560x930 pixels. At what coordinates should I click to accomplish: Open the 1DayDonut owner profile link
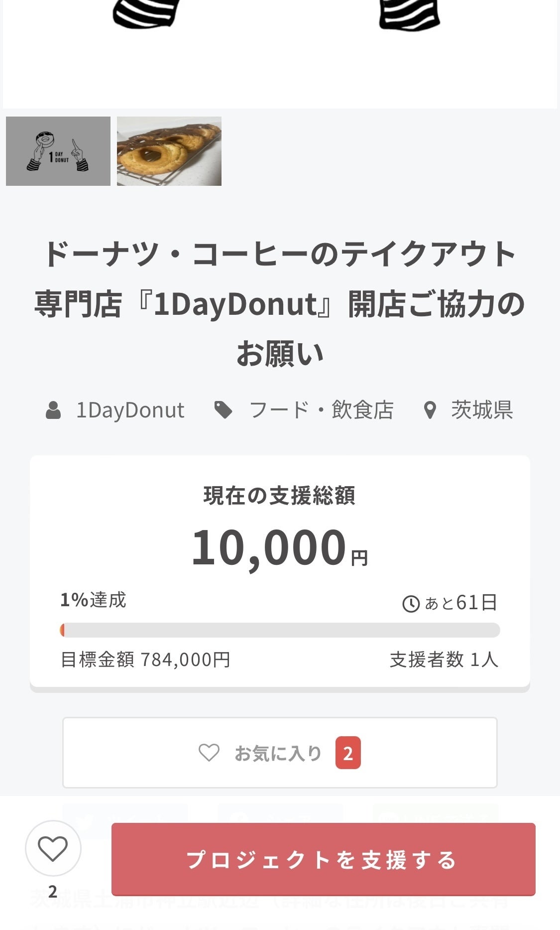pos(130,410)
